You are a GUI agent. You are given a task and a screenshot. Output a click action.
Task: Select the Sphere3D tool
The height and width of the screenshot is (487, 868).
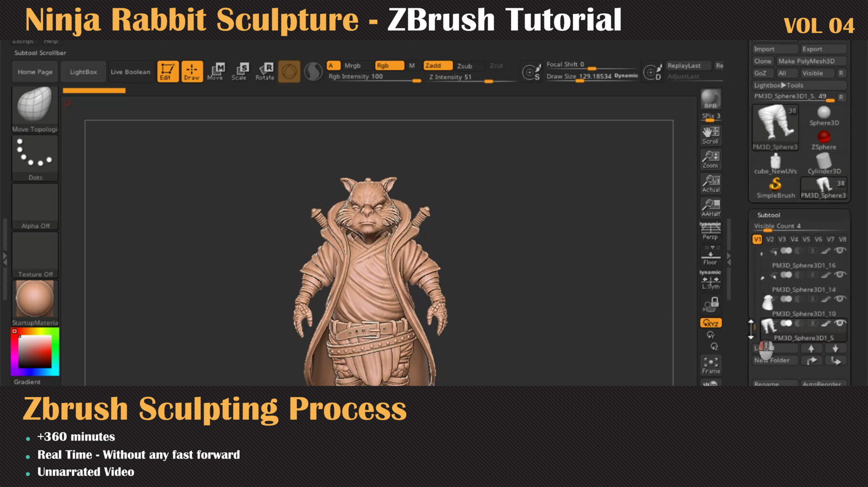tap(824, 113)
